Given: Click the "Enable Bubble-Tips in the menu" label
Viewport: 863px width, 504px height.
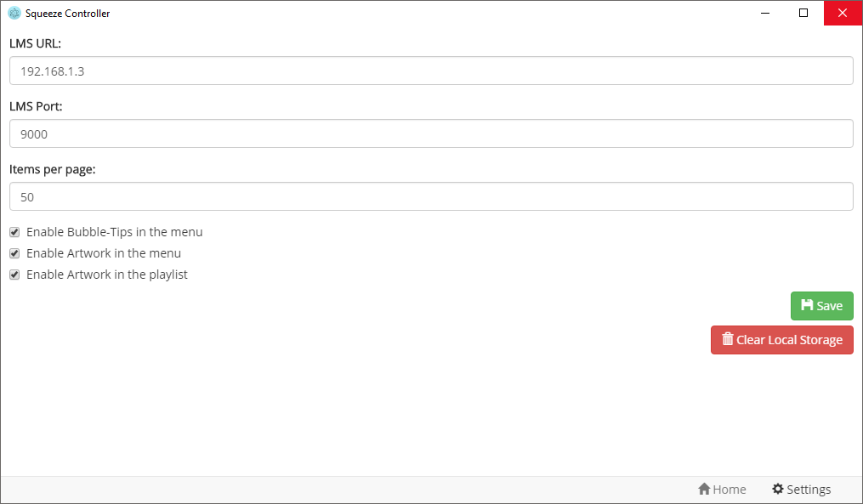Looking at the screenshot, I should pyautogui.click(x=114, y=232).
